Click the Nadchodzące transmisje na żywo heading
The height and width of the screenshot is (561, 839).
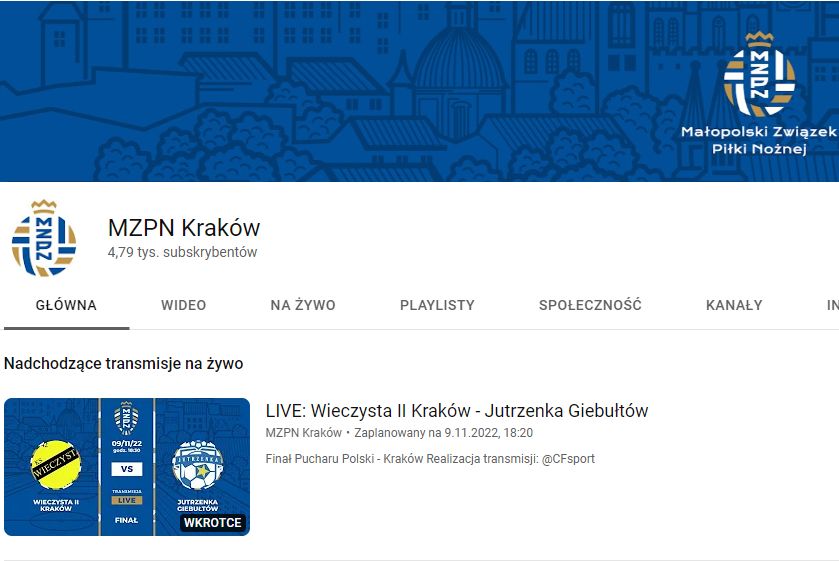point(123,364)
